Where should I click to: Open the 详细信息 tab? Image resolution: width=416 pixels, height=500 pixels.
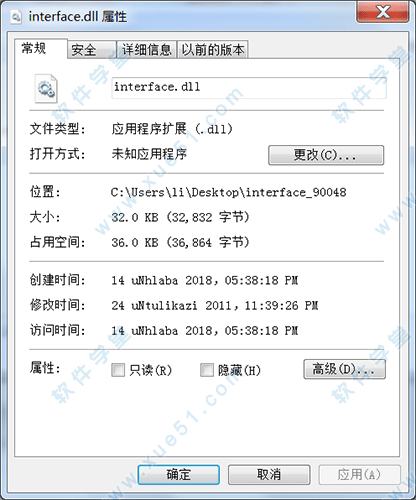(146, 50)
